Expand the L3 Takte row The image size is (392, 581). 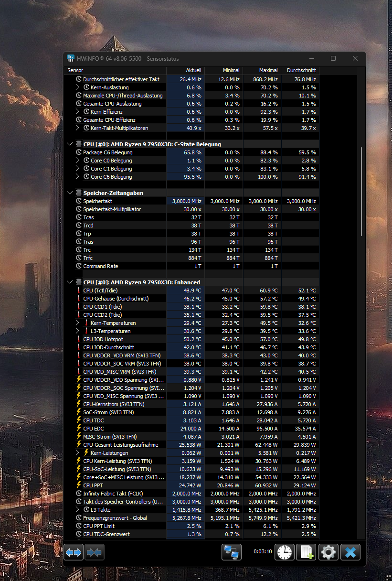tap(78, 510)
